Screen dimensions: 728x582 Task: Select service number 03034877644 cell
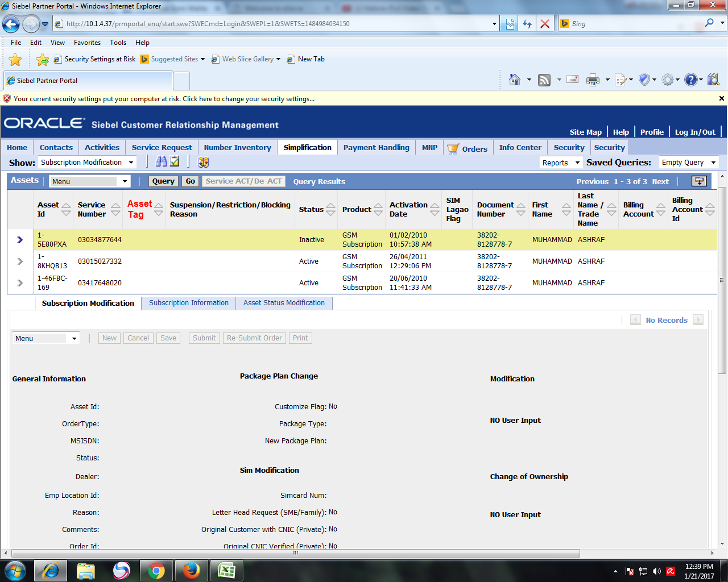pos(100,240)
